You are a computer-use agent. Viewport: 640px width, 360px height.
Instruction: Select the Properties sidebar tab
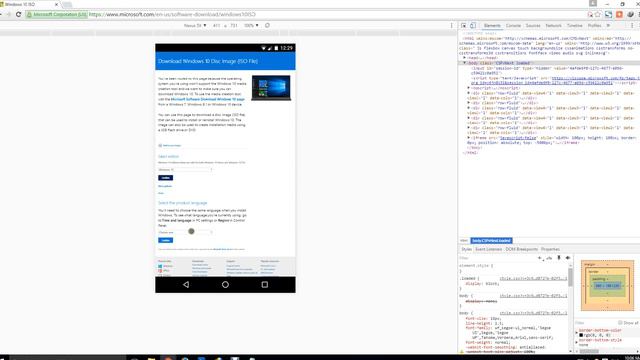pyautogui.click(x=550, y=249)
